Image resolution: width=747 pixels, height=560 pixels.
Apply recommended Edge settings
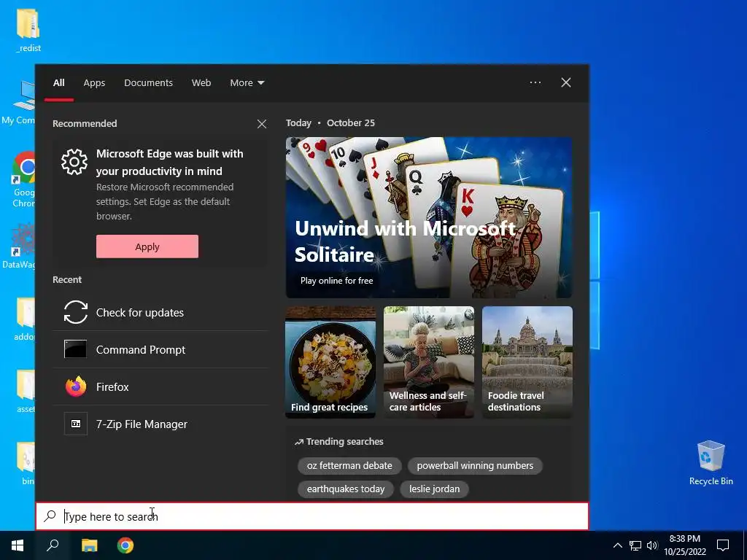point(147,246)
